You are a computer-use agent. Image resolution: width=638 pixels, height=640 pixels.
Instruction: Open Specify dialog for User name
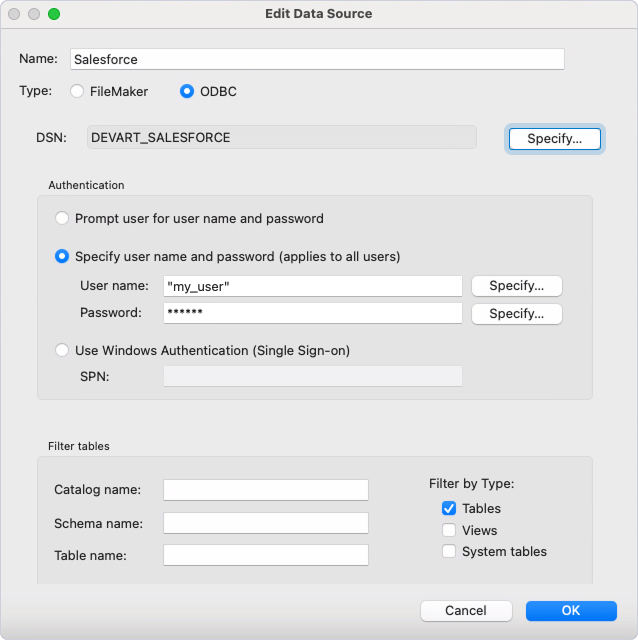[x=517, y=286]
